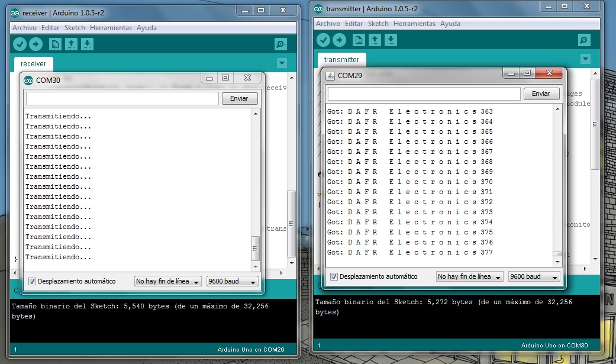The height and width of the screenshot is (364, 616).
Task: Click Verify icon in receiver window
Action: (x=20, y=44)
